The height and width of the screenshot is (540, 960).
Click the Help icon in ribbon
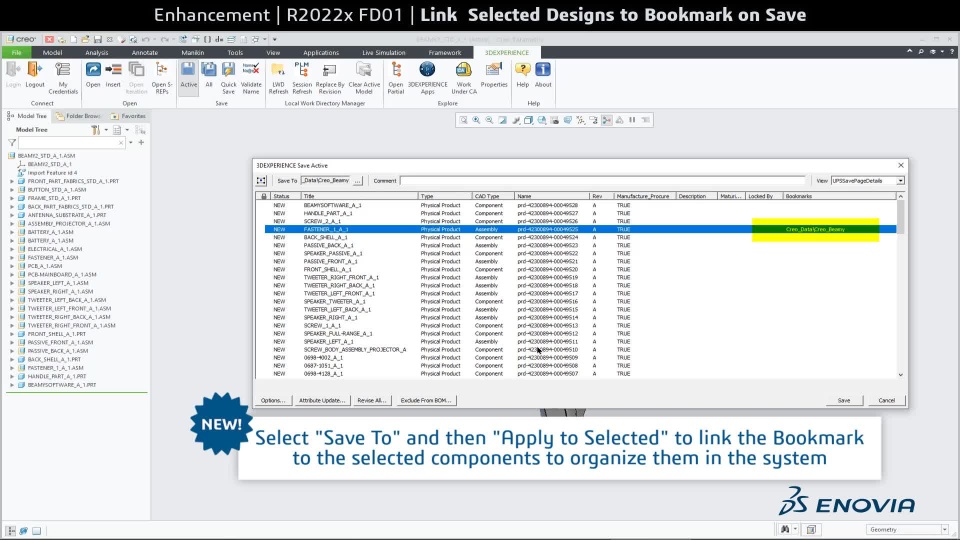point(522,70)
